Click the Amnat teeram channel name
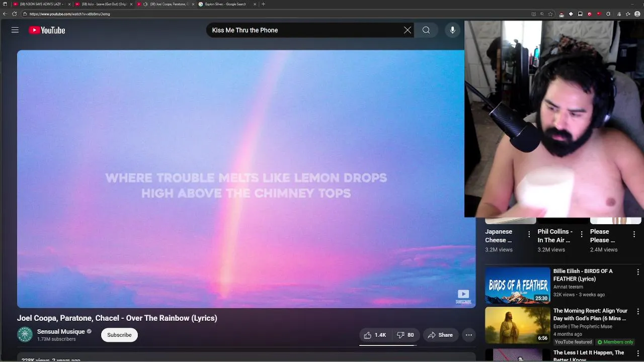Image resolution: width=644 pixels, height=362 pixels. click(568, 287)
